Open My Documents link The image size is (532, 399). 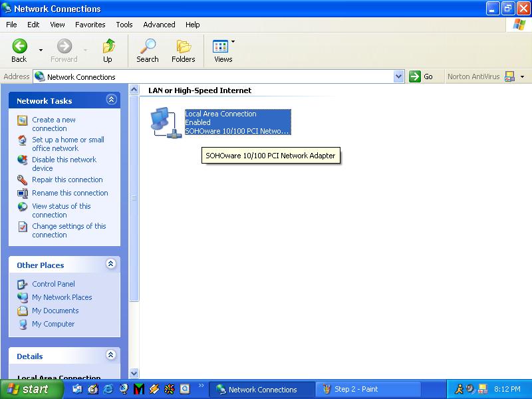[55, 311]
